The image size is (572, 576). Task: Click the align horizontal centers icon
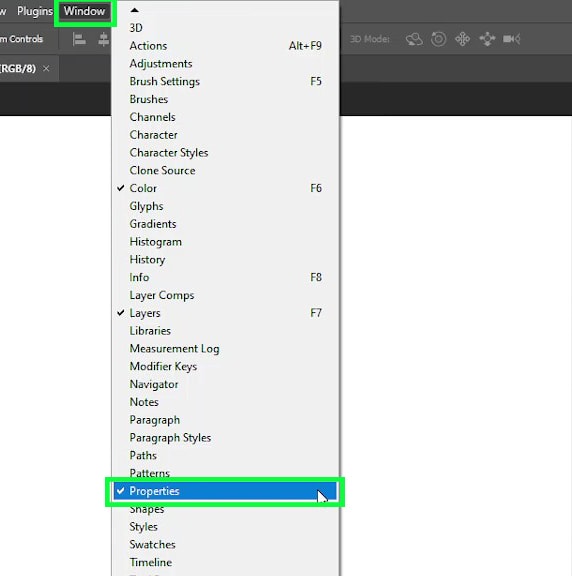104,39
